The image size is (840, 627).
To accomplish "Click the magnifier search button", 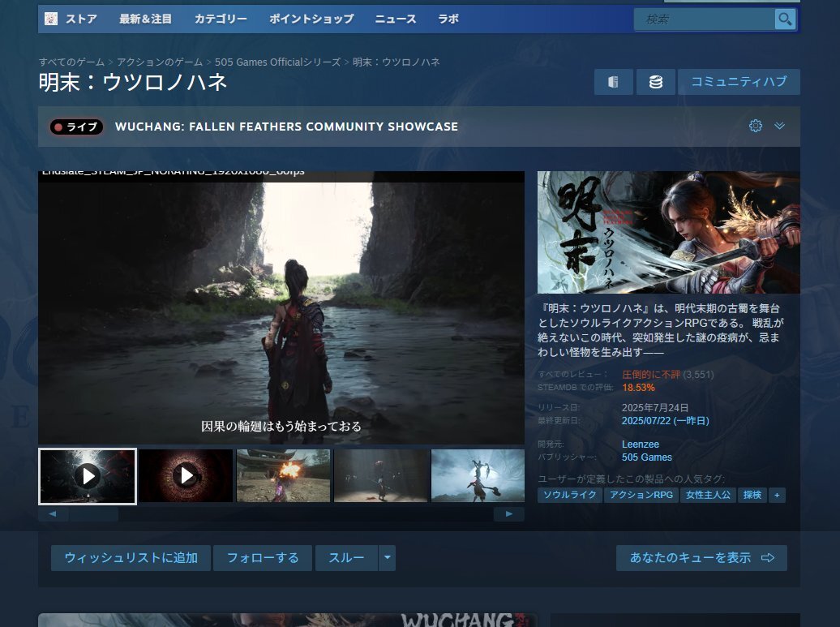I will point(785,19).
